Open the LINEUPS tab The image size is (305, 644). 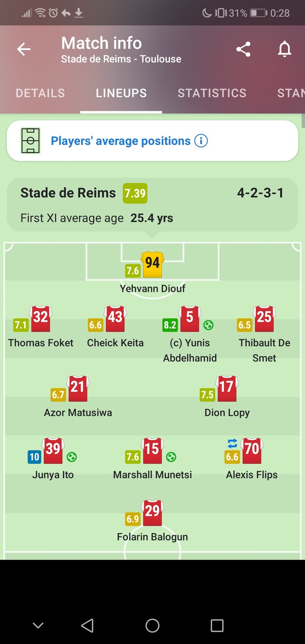(x=121, y=93)
